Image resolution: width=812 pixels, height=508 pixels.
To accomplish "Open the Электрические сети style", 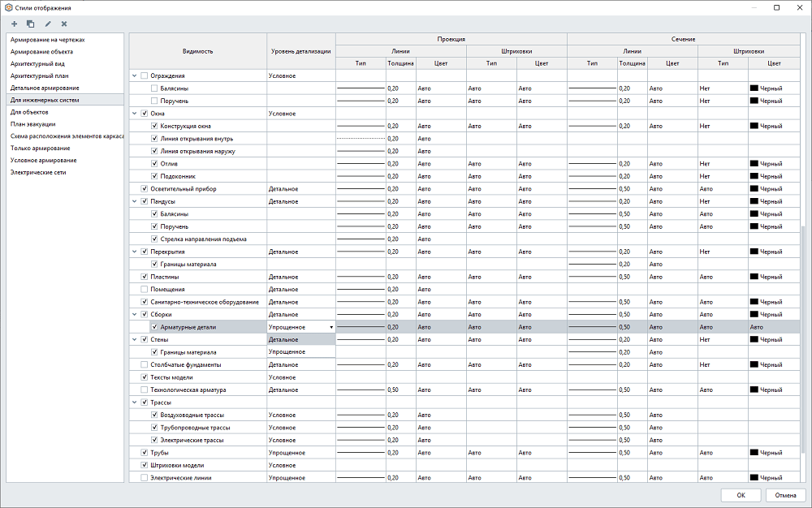I will [40, 172].
